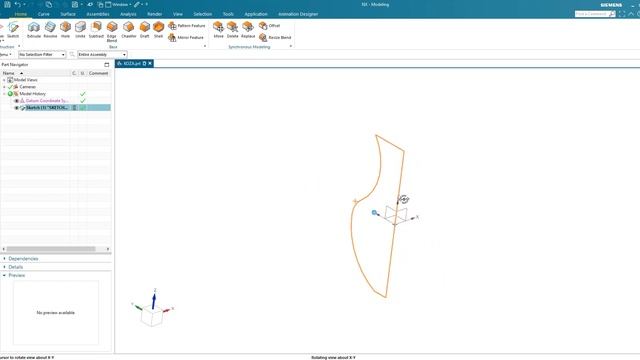
Task: Click the Save icon in title bar
Action: (7, 4)
